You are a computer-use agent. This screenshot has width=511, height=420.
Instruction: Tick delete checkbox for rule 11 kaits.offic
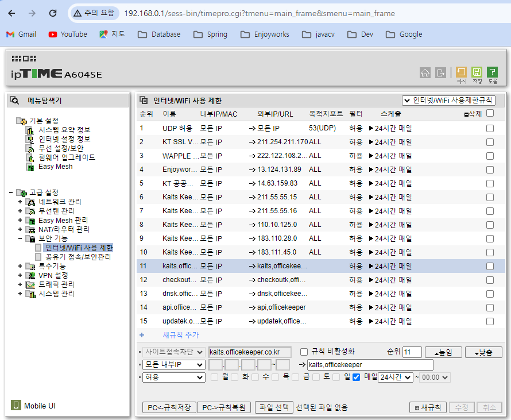point(490,267)
